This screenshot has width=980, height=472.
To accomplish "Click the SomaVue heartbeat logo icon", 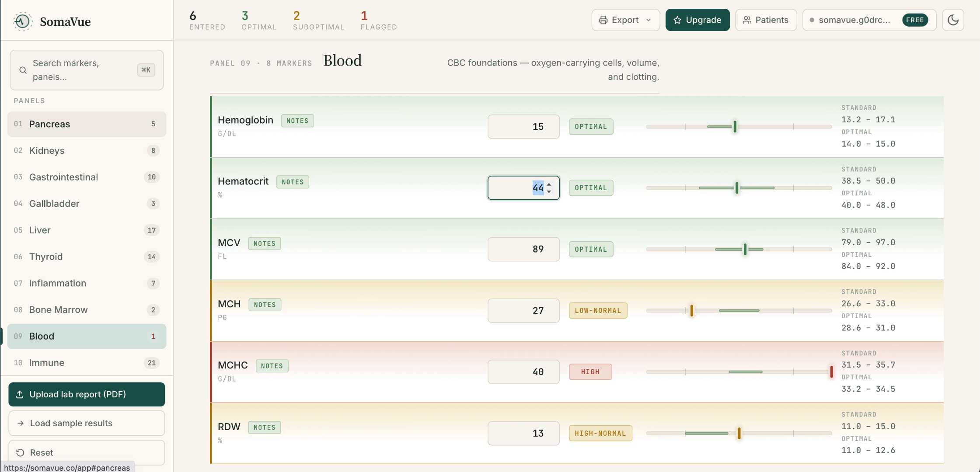I will [x=22, y=21].
